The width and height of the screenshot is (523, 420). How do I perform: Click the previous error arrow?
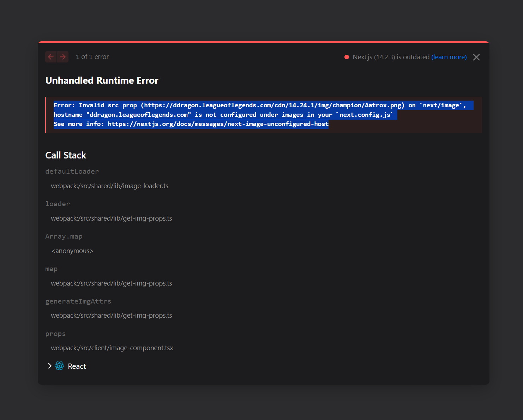[x=51, y=57]
